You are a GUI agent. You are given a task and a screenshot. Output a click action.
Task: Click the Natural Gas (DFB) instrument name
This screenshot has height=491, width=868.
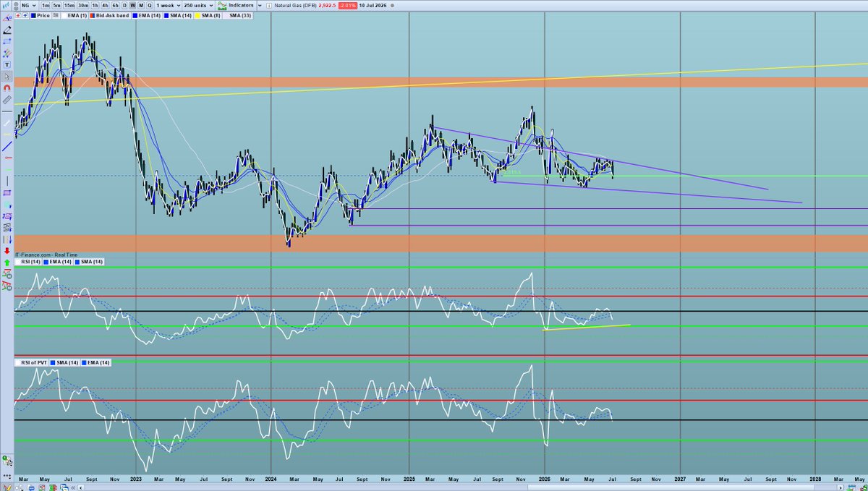[x=294, y=6]
